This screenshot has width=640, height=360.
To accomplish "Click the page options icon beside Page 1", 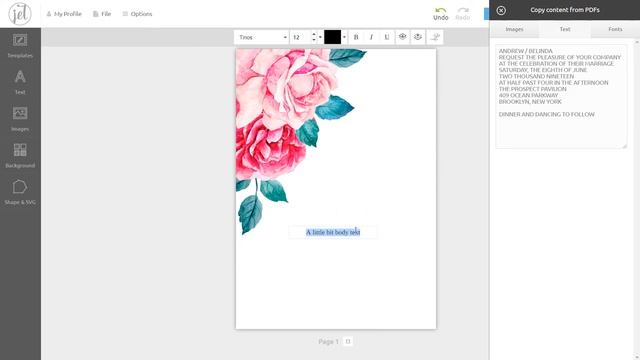I will (x=348, y=341).
